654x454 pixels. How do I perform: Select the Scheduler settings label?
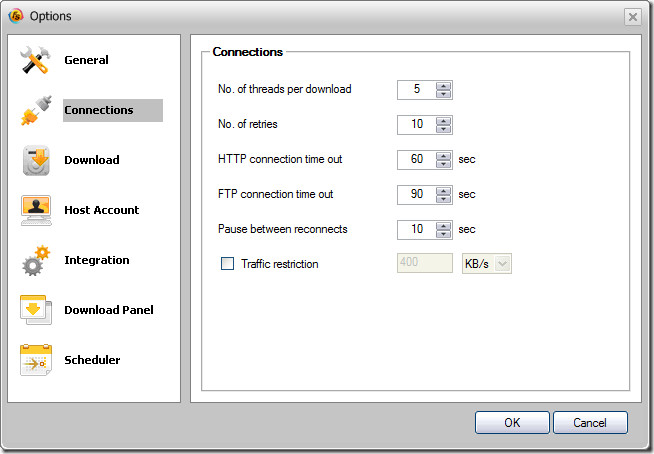(92, 360)
